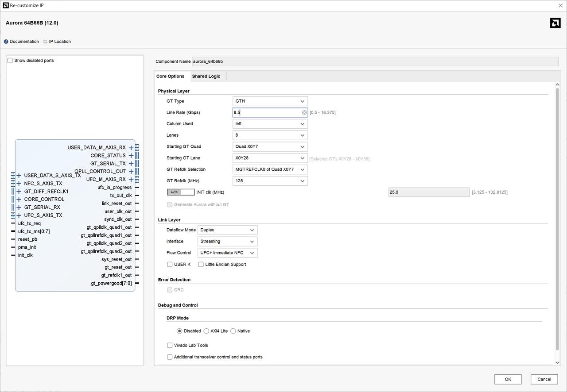The image size is (567, 392).
Task: Select the user_clk_out port label
Action: [x=118, y=212]
